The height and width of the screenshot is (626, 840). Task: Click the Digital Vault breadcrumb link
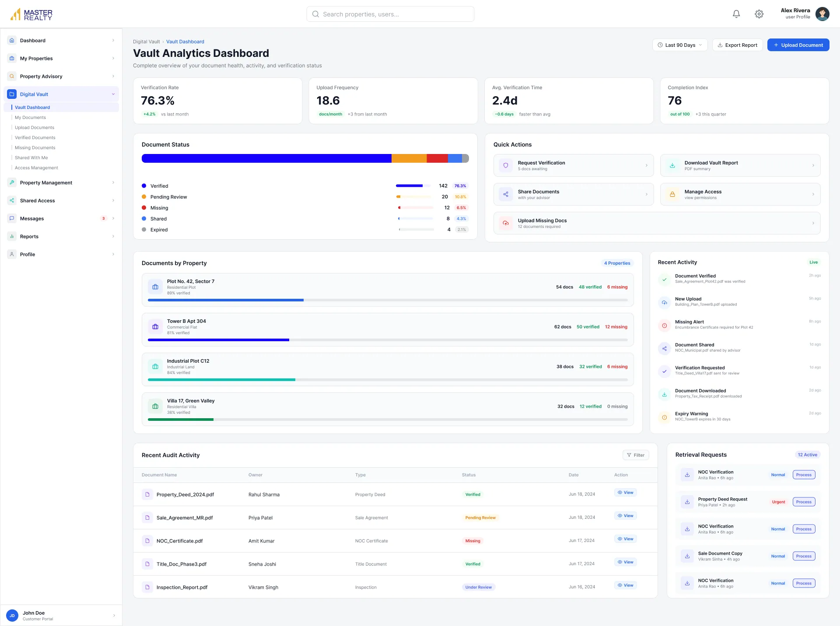coord(146,42)
